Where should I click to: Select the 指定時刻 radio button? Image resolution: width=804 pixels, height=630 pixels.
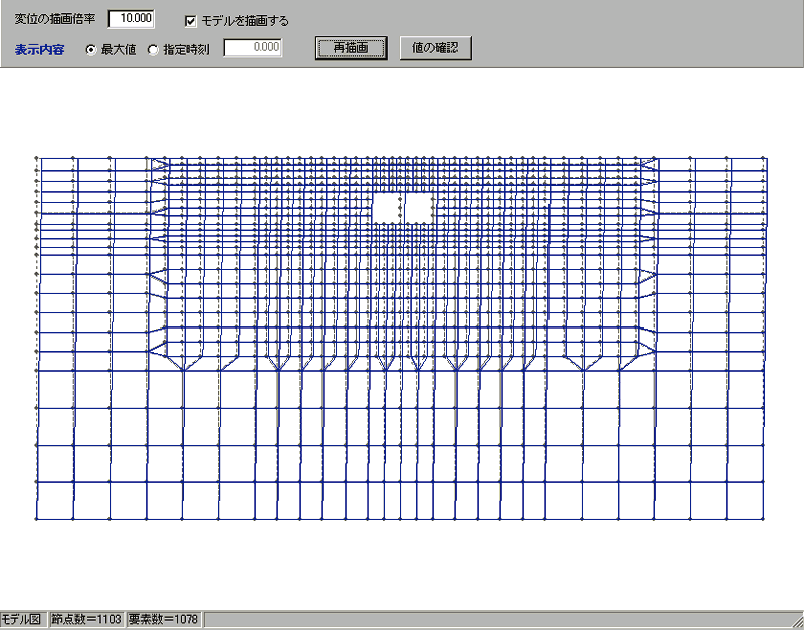(x=153, y=50)
